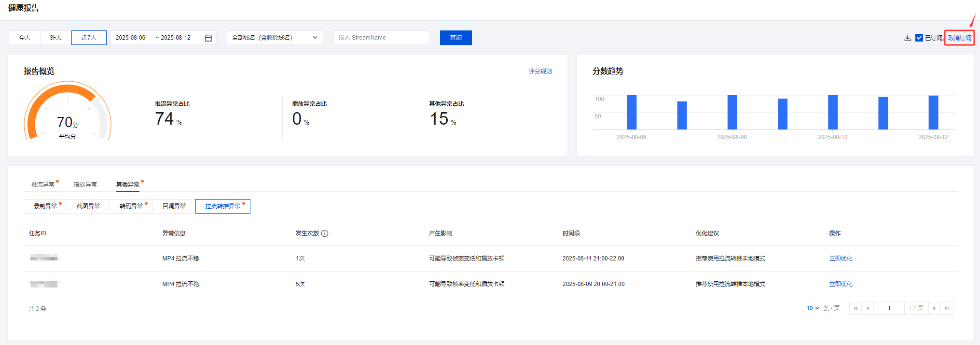Open the 评分规则 link

tap(540, 72)
